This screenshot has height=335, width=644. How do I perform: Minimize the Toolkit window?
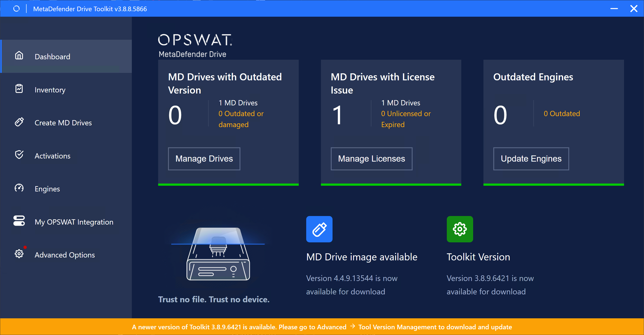point(614,9)
